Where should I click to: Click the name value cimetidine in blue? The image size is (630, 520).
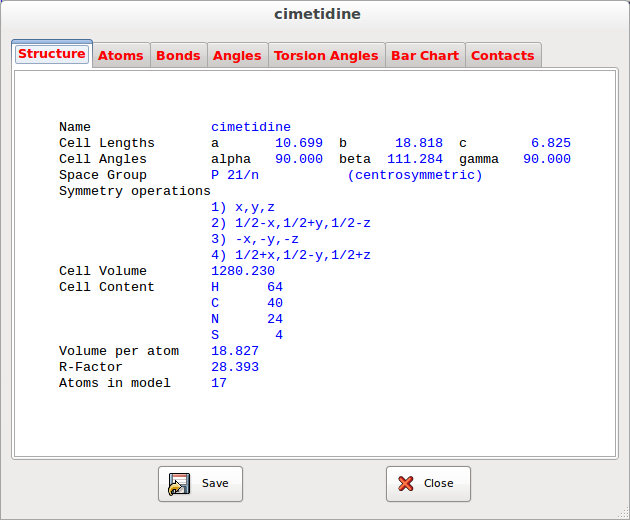pos(251,127)
